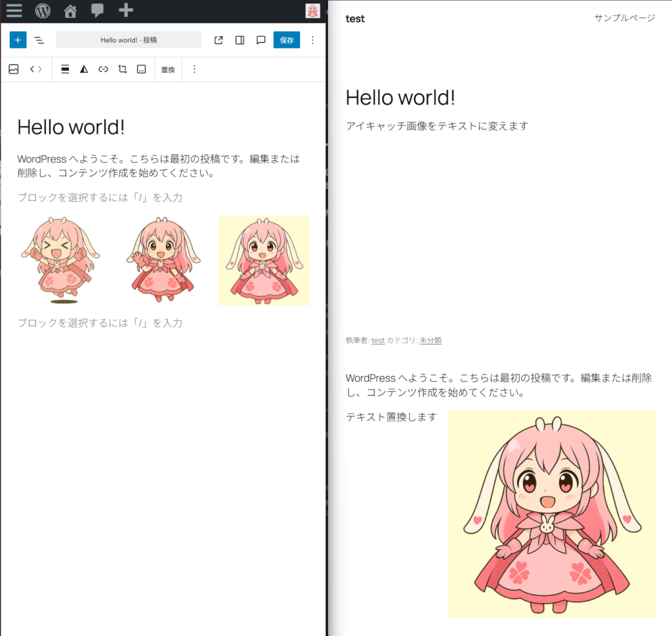Click the 置換 replace button
The image size is (672, 636).
click(168, 70)
